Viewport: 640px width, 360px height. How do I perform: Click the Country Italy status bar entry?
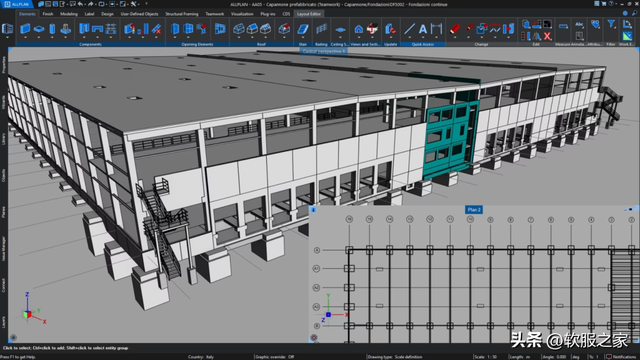(201, 357)
